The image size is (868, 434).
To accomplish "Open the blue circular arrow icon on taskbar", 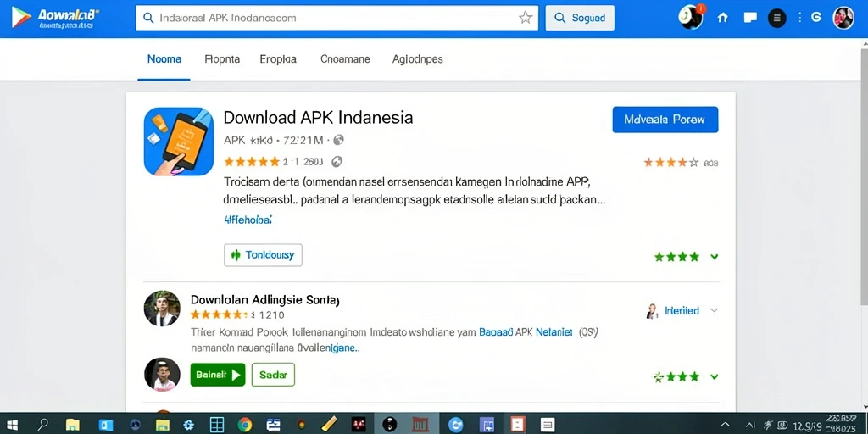I will click(455, 425).
